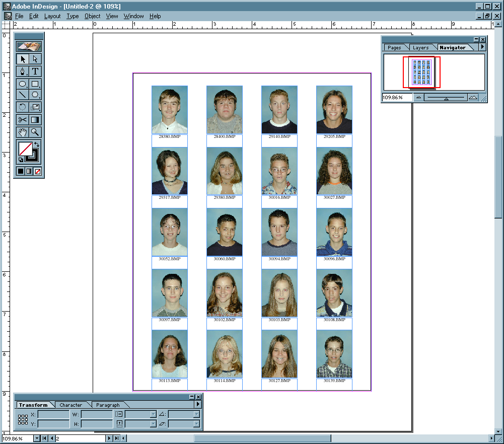Image resolution: width=504 pixels, height=444 pixels.
Task: Select the Line tool
Action: click(x=23, y=95)
